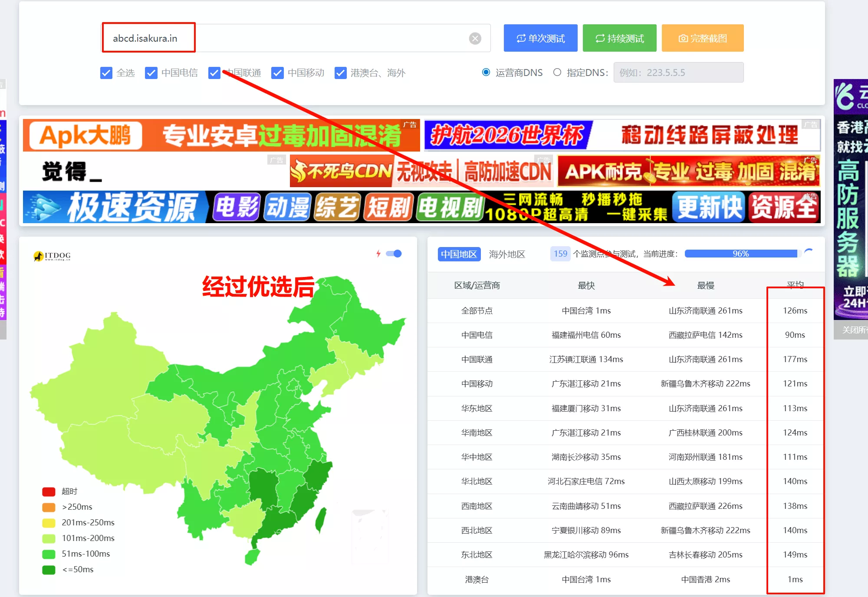Uncheck the 港澳台、海外 checkbox

click(x=341, y=73)
